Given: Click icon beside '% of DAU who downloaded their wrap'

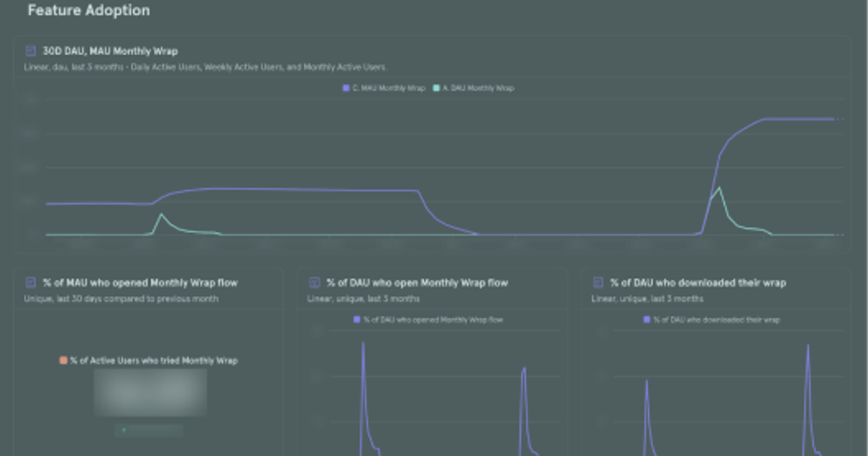Looking at the screenshot, I should tap(598, 282).
